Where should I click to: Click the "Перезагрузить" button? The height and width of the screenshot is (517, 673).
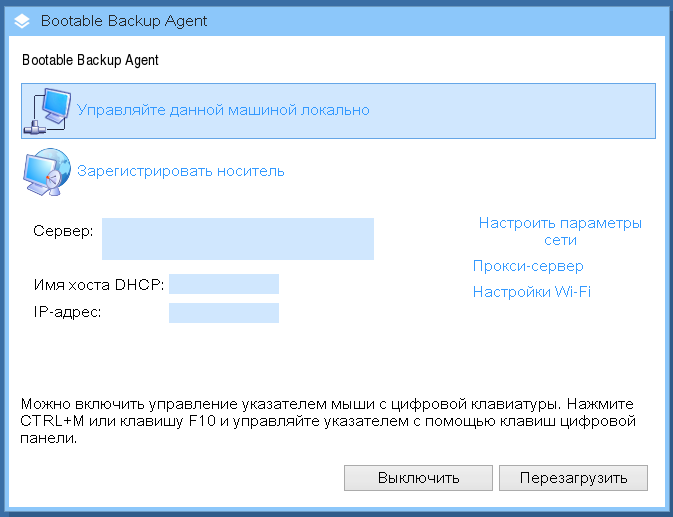point(573,478)
